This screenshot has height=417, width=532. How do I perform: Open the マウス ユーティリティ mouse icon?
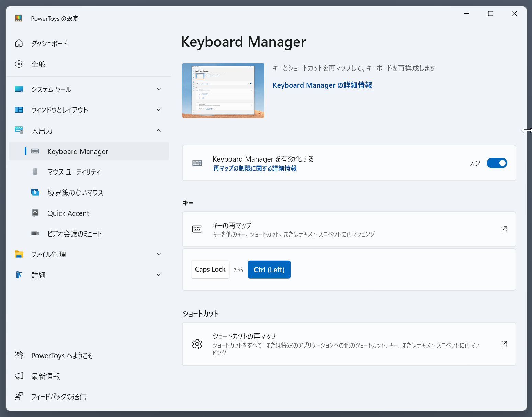pyautogui.click(x=35, y=172)
